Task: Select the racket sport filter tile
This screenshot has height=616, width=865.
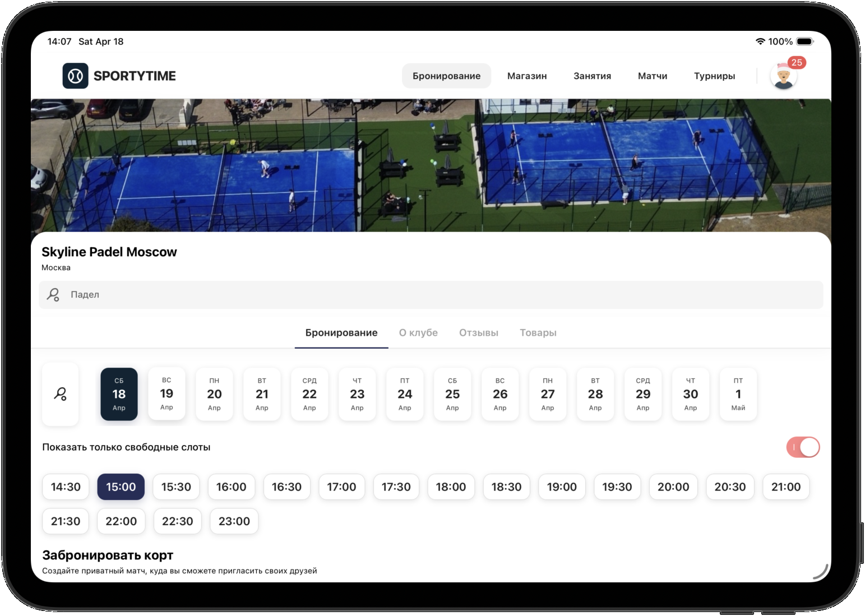Action: tap(61, 394)
